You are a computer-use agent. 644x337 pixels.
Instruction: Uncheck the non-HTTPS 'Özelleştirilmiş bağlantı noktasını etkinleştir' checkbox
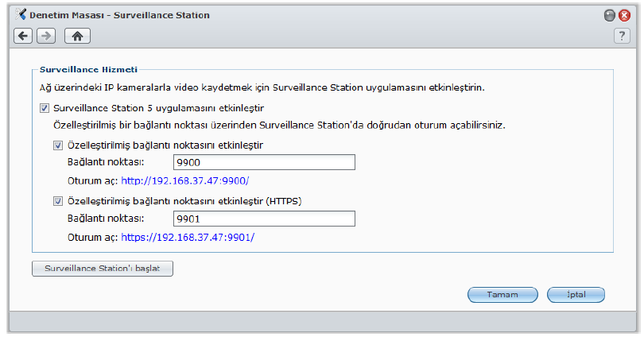click(x=58, y=145)
